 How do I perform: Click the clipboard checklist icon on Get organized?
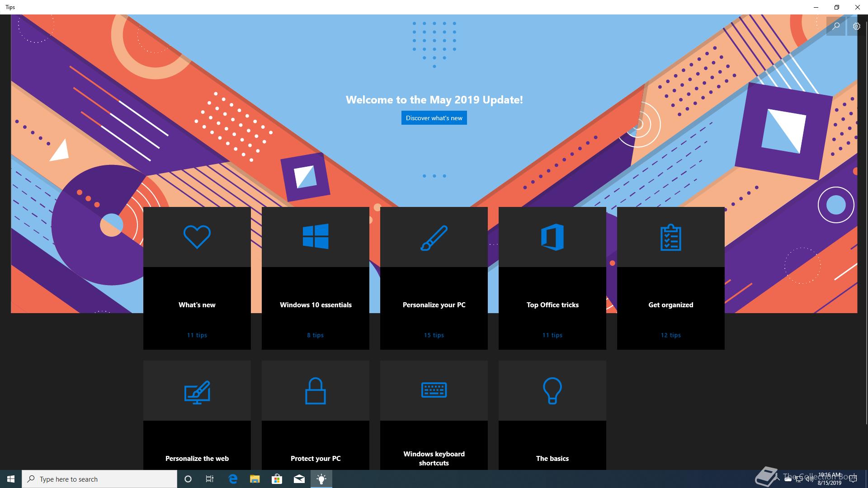click(671, 238)
